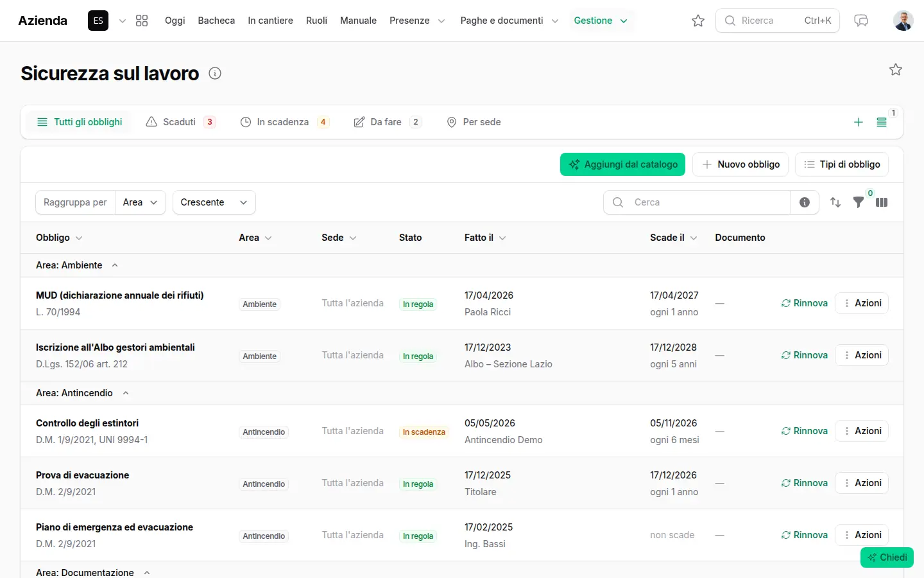
Task: Open the column settings icon
Action: (x=882, y=202)
